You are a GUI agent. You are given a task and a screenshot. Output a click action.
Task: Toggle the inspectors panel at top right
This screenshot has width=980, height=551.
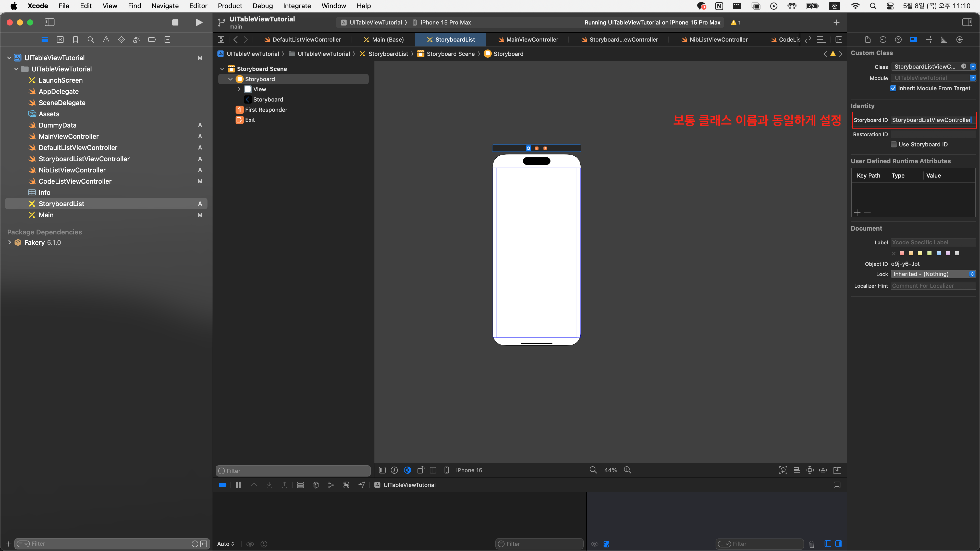[967, 22]
